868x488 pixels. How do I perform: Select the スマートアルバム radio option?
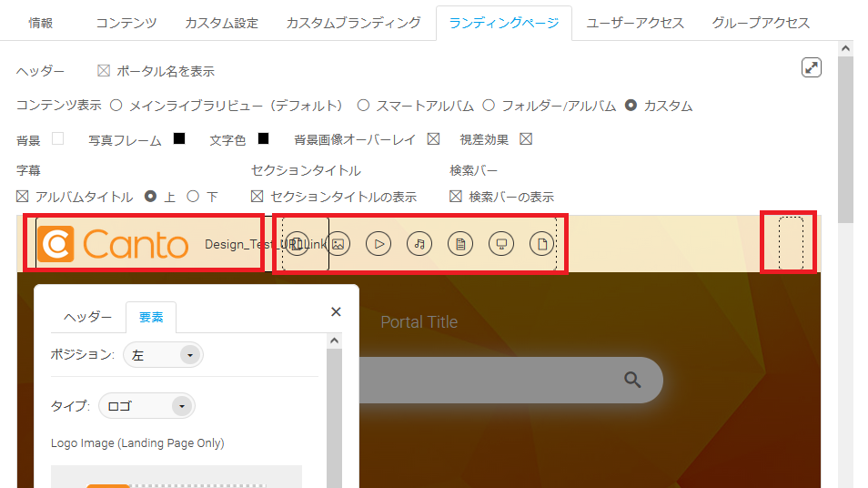363,106
